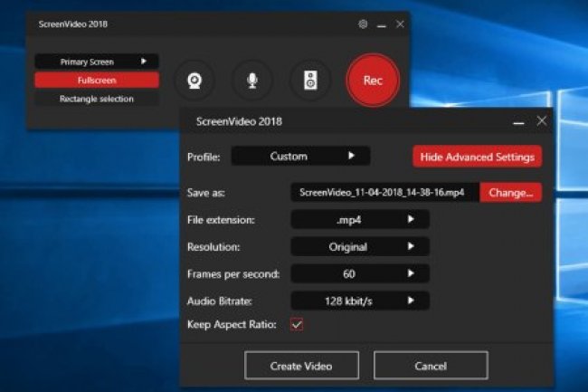The width and height of the screenshot is (588, 392).
Task: Open Audio Bitrate 128 kbit/s dropdown
Action: (x=360, y=300)
